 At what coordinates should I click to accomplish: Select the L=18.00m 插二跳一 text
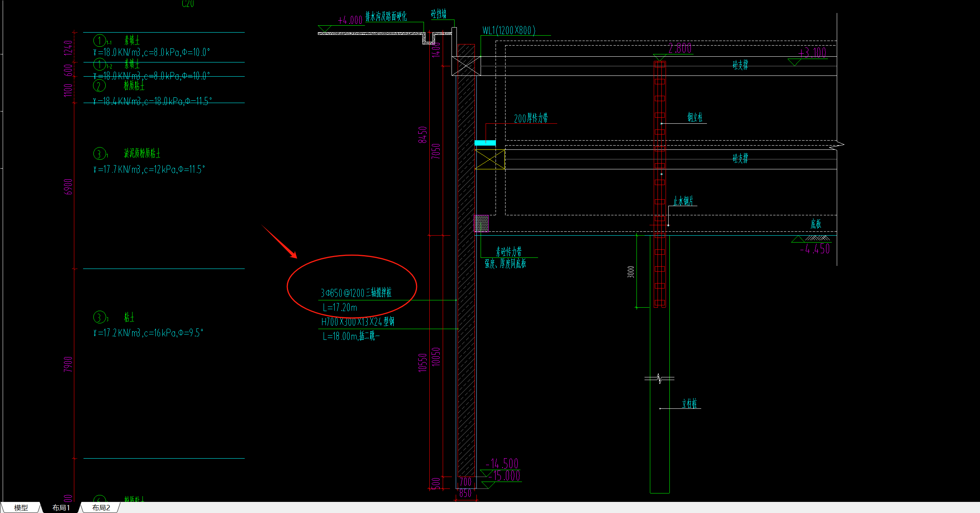click(x=351, y=336)
